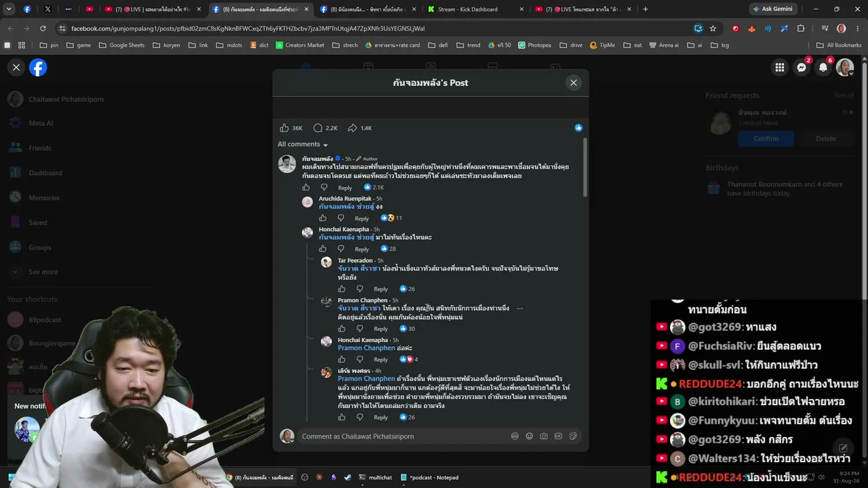Open the Dashboard item in left sidebar
The height and width of the screenshot is (488, 868).
coord(45,173)
